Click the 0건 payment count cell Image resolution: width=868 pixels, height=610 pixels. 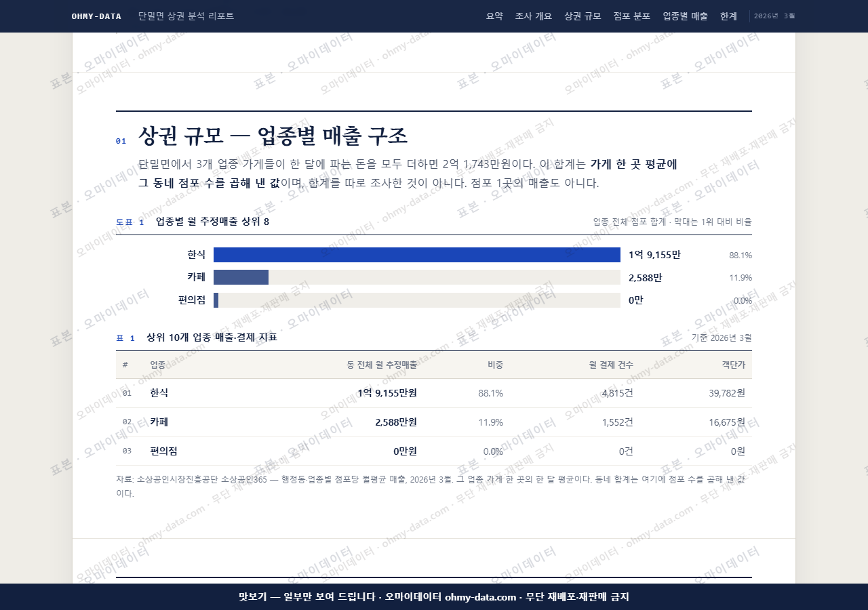pyautogui.click(x=626, y=451)
